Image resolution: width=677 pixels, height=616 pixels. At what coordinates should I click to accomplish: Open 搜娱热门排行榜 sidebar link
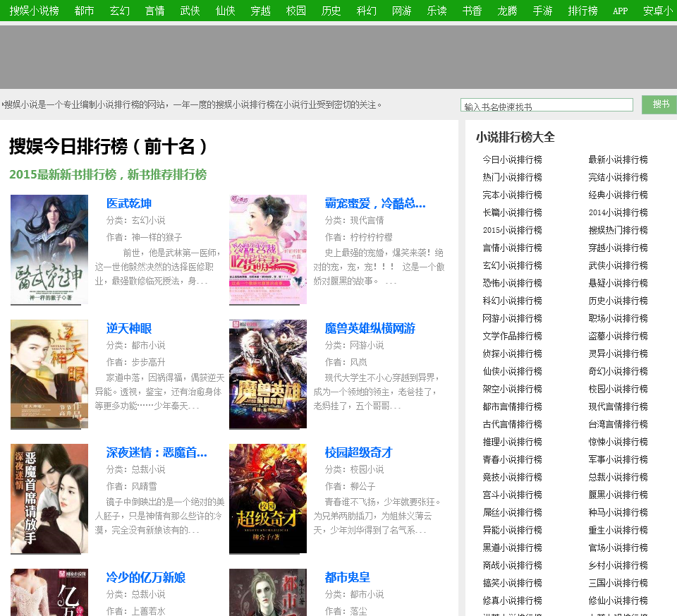click(x=618, y=230)
